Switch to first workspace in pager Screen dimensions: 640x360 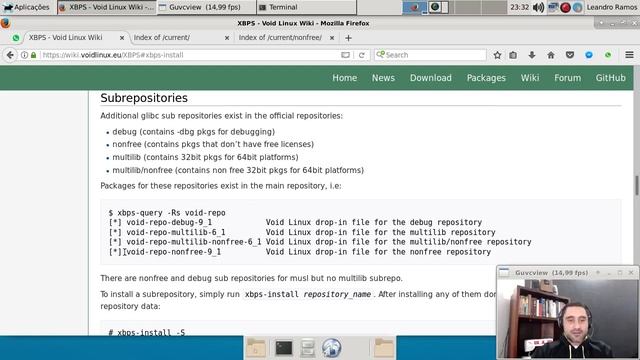coord(414,7)
